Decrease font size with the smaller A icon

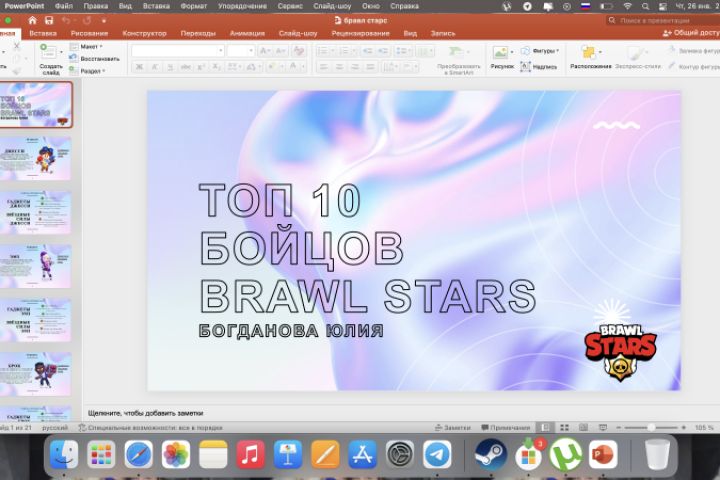click(281, 51)
